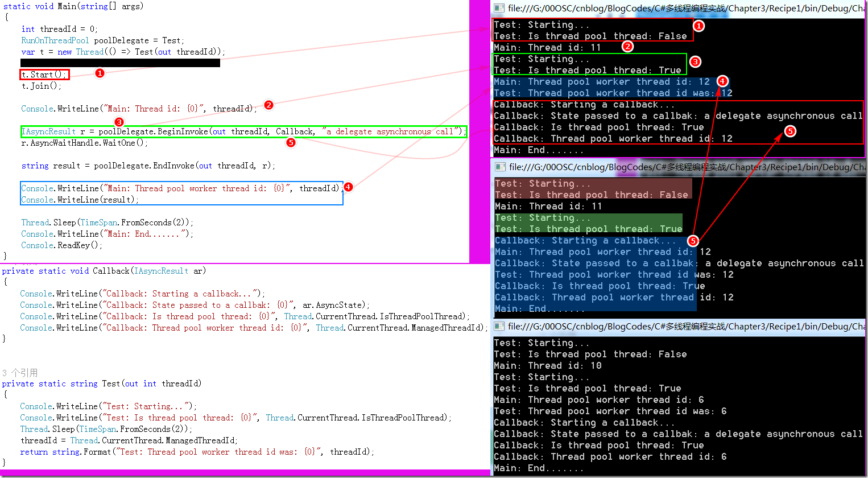Click the 'static void Main(string[] args)' declaration
Image resolution: width=868 pixels, height=478 pixels.
pos(73,6)
